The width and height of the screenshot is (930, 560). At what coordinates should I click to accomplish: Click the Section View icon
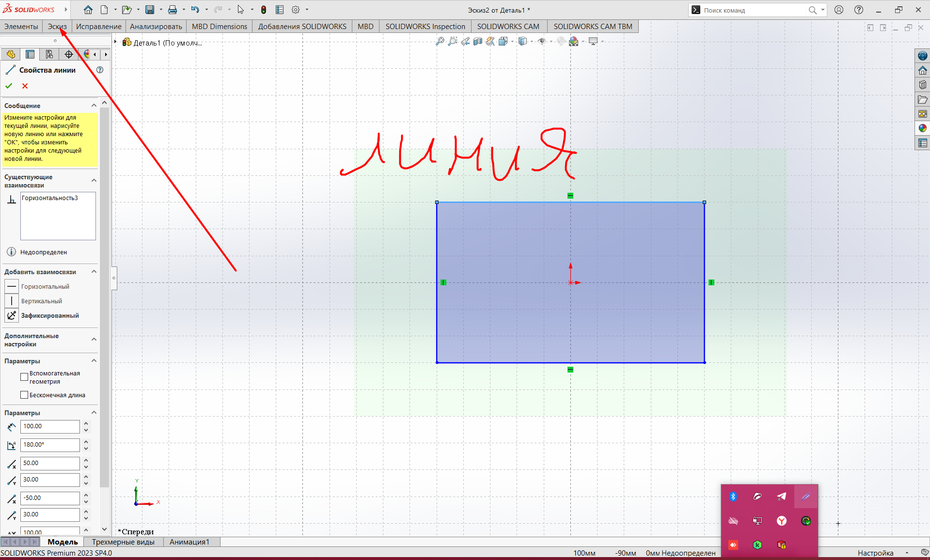[x=478, y=42]
